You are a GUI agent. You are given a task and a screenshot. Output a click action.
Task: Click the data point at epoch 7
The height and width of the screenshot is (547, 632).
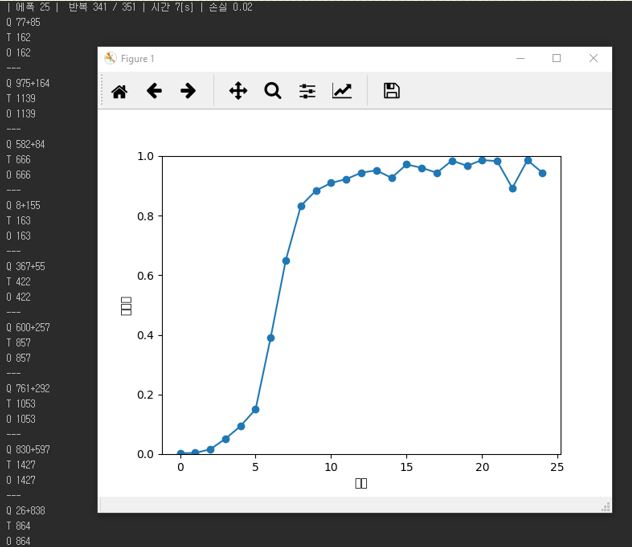click(x=286, y=261)
